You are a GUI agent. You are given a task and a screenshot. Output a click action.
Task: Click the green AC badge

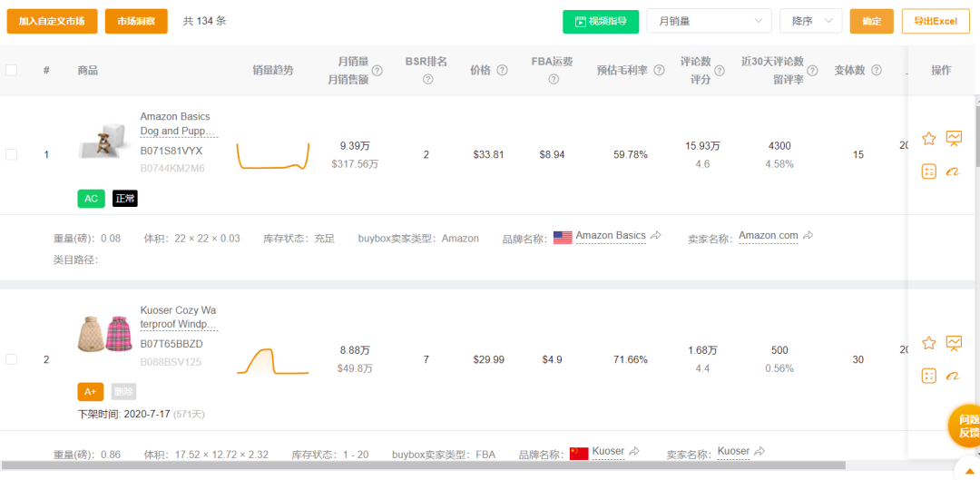click(x=92, y=199)
